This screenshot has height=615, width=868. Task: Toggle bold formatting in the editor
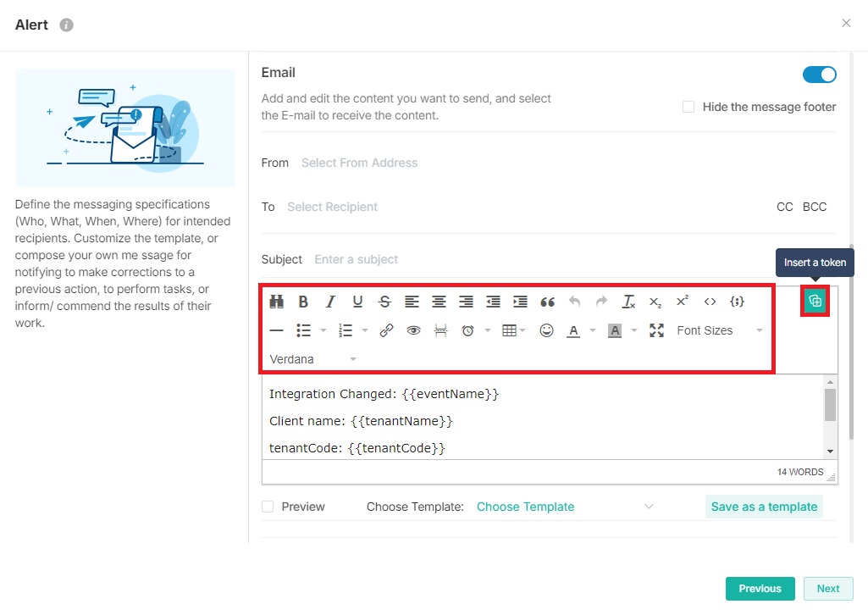tap(303, 302)
